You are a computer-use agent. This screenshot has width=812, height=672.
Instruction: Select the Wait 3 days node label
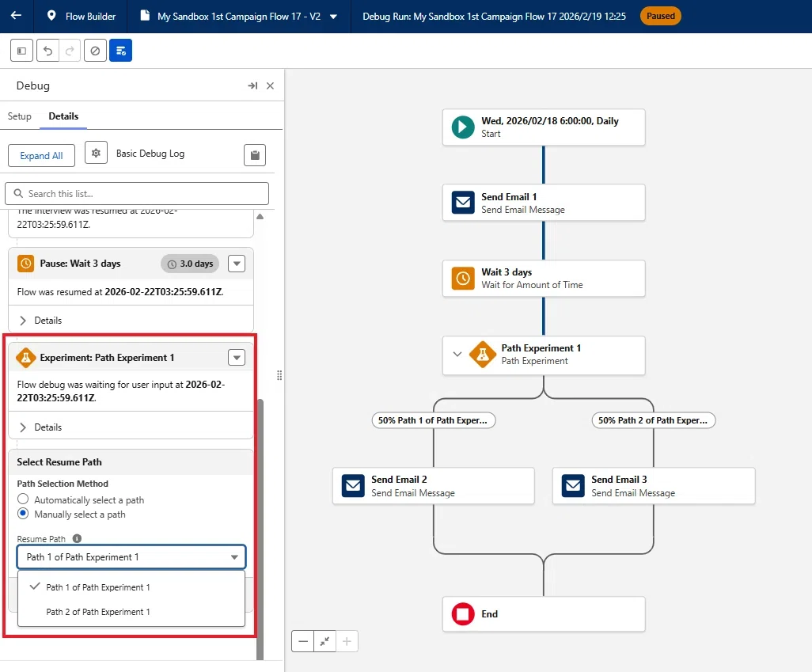tap(507, 272)
